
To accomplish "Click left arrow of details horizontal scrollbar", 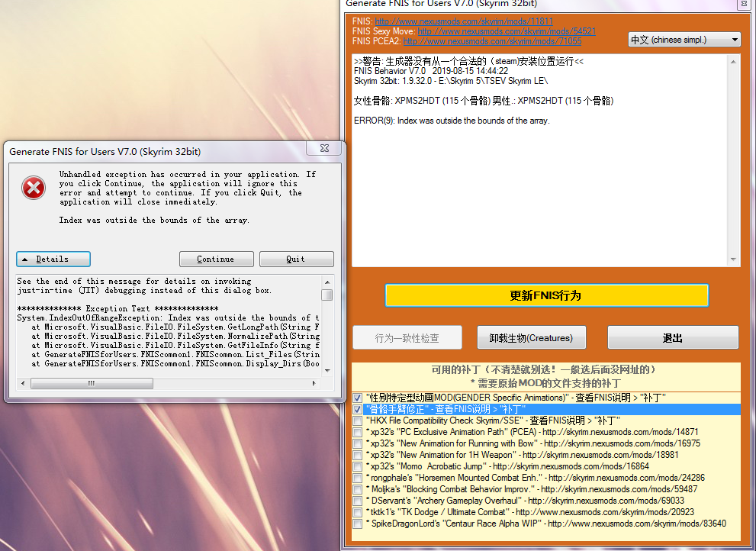I will tap(23, 384).
